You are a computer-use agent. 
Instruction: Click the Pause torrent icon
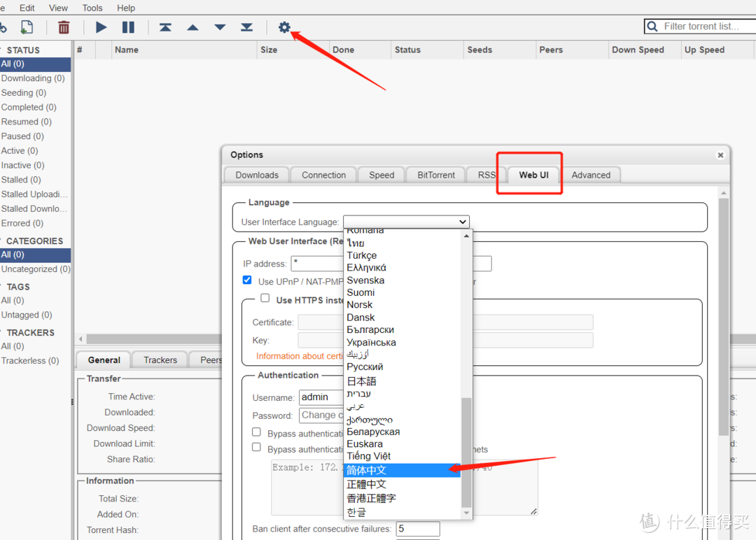click(x=128, y=27)
